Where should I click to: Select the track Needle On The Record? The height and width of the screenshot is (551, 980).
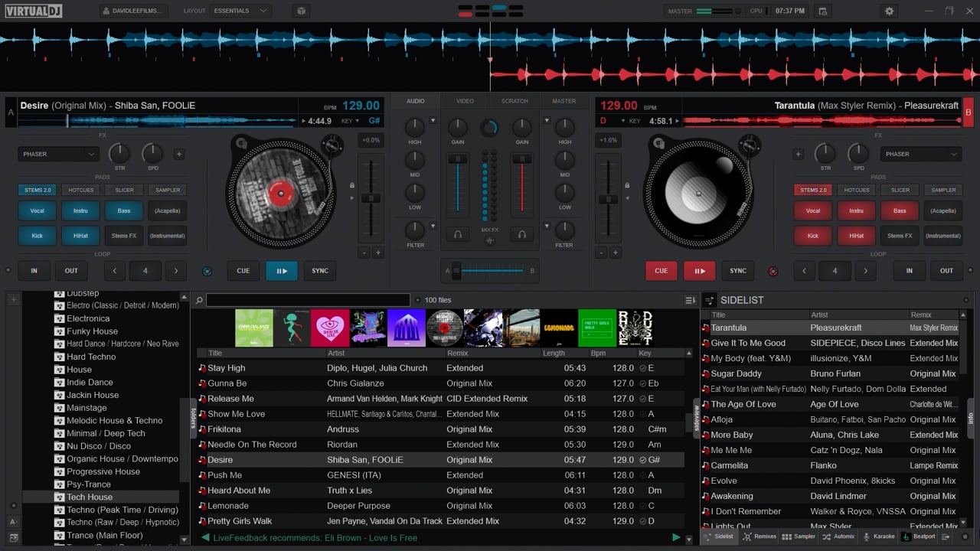pyautogui.click(x=440, y=445)
